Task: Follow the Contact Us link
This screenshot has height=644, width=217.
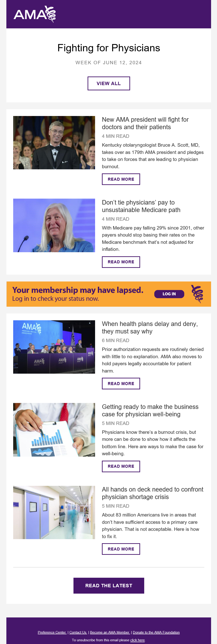Action: coord(78,632)
